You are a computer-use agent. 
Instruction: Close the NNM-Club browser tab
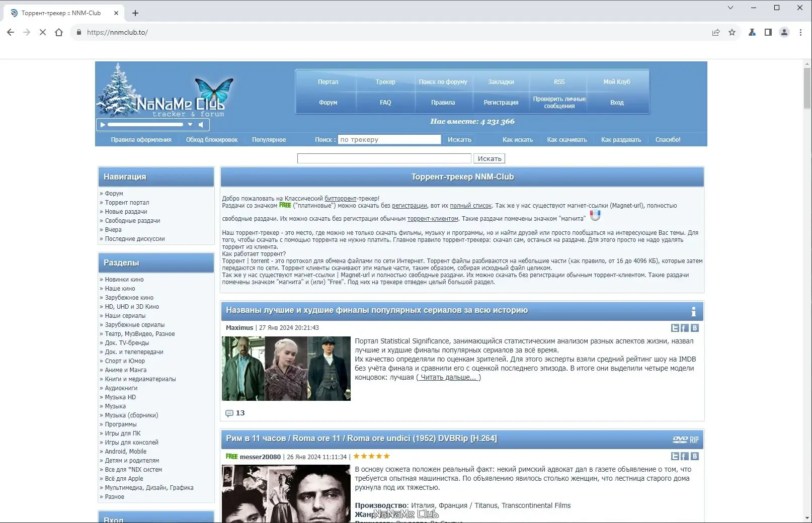tap(116, 13)
